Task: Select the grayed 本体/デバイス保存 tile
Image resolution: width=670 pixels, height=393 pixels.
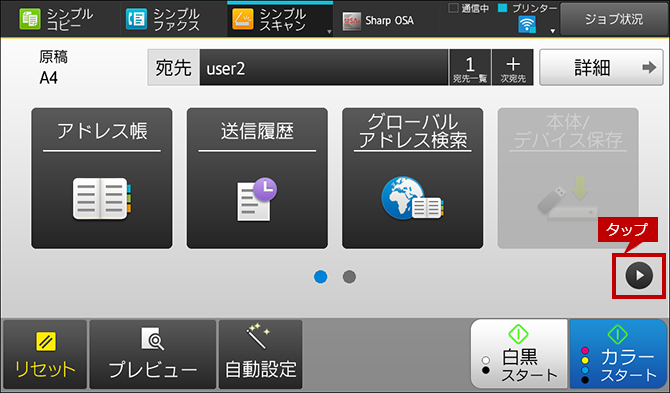Action: (x=568, y=178)
